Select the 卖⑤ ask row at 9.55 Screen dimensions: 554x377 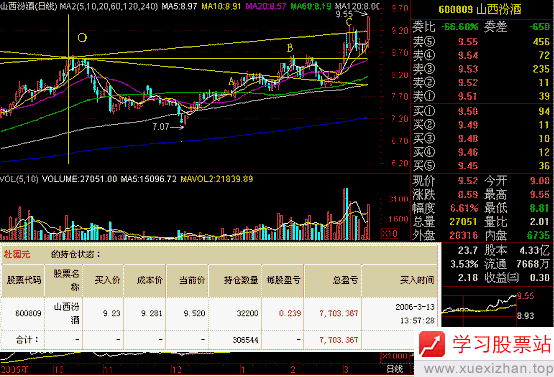[x=482, y=42]
